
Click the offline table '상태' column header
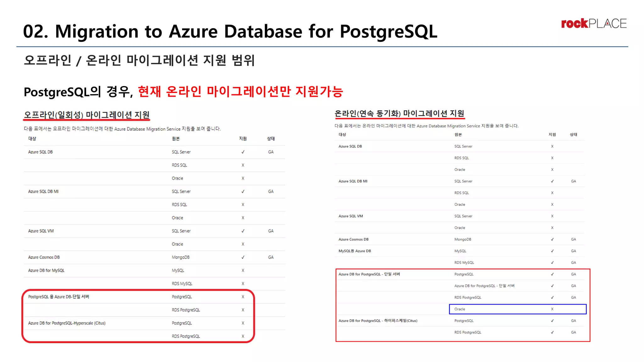[x=271, y=139]
